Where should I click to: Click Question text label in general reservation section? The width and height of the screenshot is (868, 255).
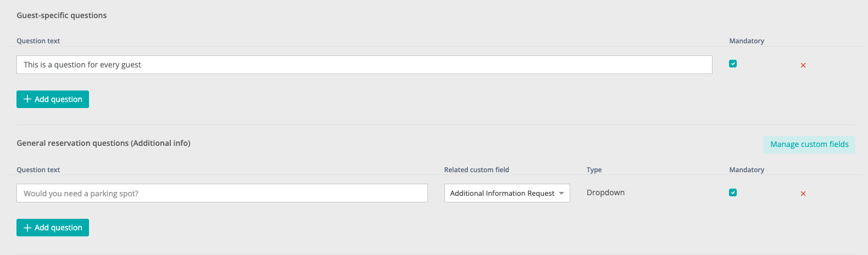(x=38, y=170)
